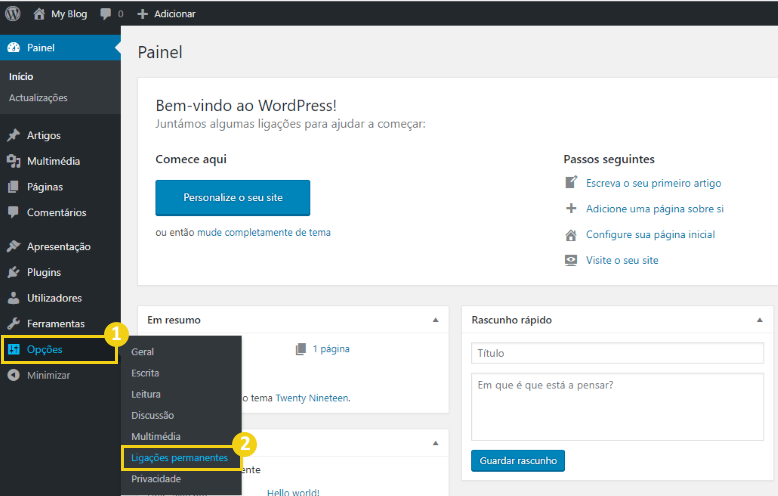The height and width of the screenshot is (496, 778).
Task: Click the monitor icon beside Visite o seu site
Action: point(571,260)
